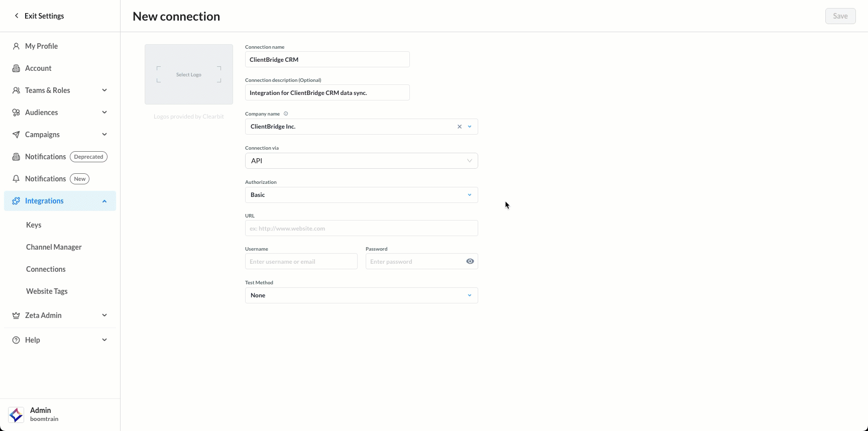This screenshot has width=868, height=431.
Task: Click the Help question mark icon
Action: pyautogui.click(x=16, y=340)
